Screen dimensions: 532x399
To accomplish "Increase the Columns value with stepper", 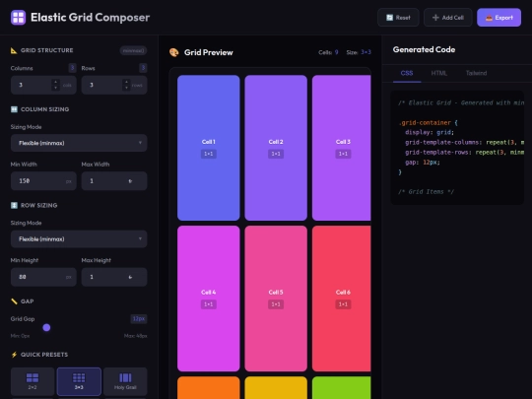I will (55, 82).
